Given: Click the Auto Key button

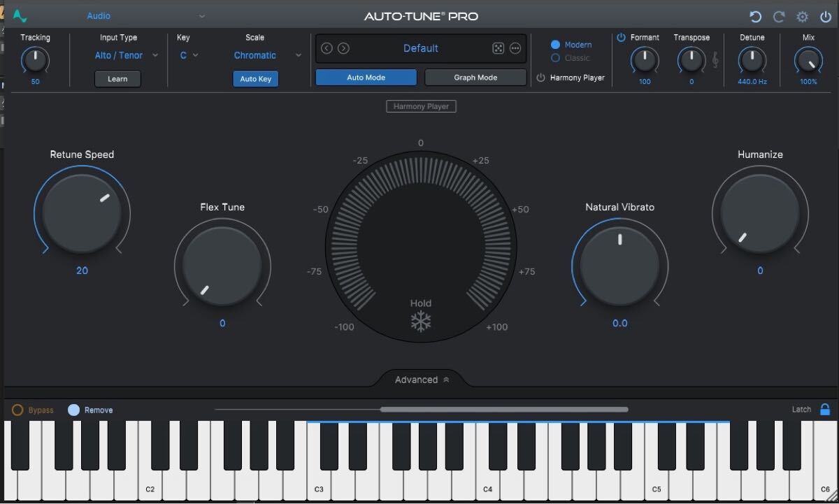Looking at the screenshot, I should (256, 79).
